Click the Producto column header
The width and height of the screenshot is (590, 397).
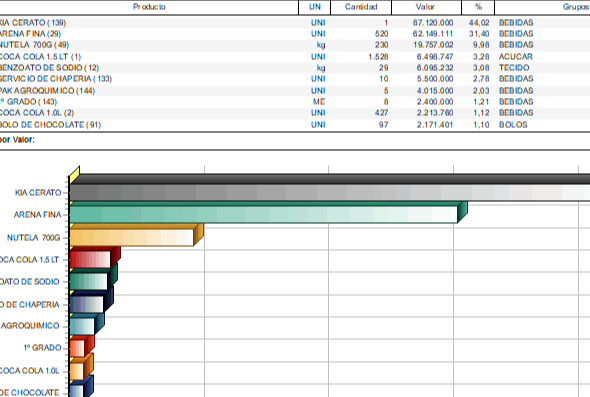[149, 7]
